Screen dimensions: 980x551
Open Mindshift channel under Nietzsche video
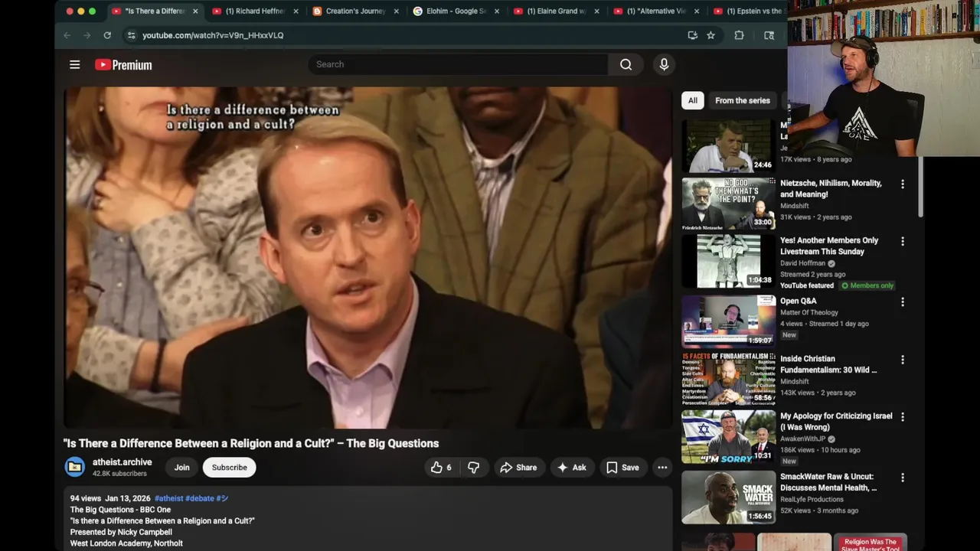(795, 206)
